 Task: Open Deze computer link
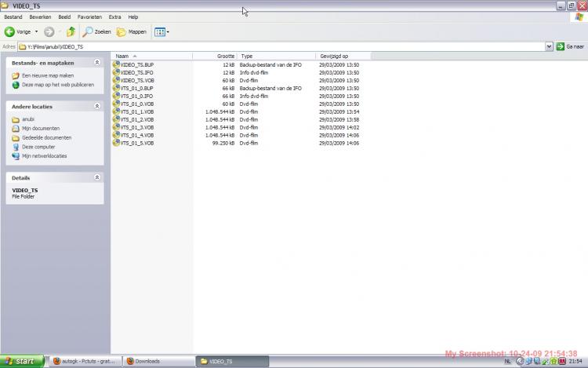pyautogui.click(x=38, y=147)
